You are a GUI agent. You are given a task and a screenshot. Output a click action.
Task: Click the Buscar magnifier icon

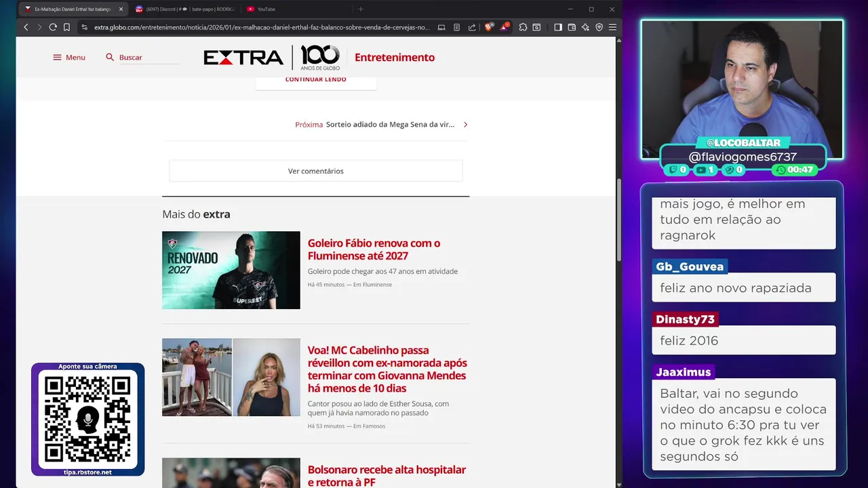coord(110,58)
